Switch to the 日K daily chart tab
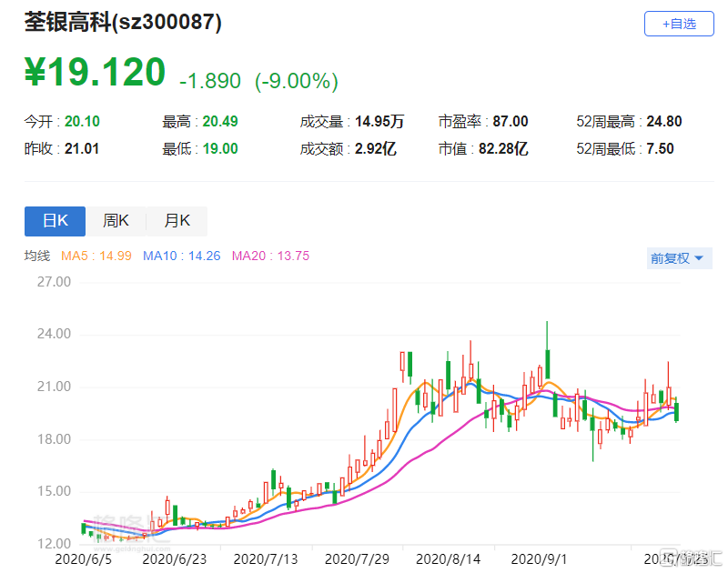This screenshot has width=728, height=573. click(55, 221)
